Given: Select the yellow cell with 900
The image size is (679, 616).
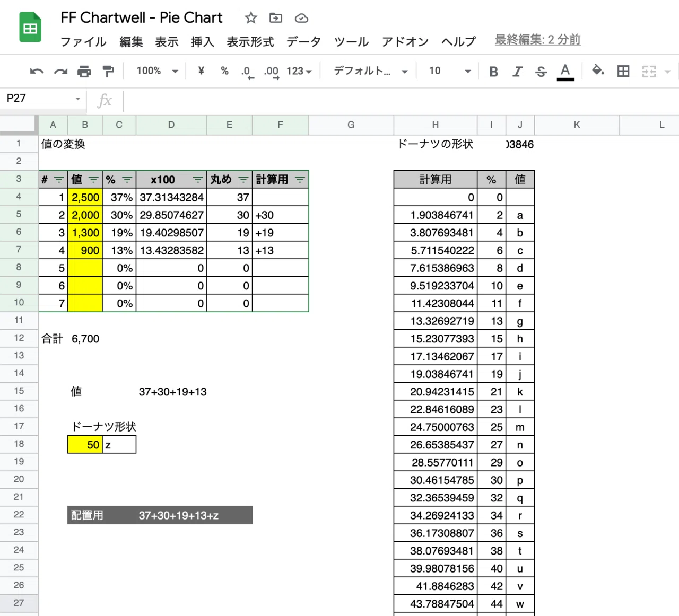Looking at the screenshot, I should [x=85, y=250].
